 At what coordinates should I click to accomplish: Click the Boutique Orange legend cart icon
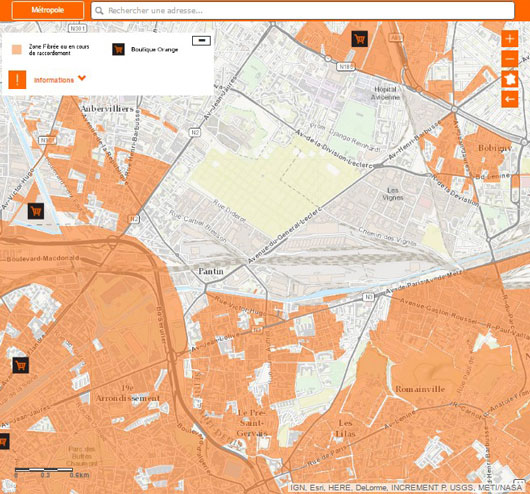coord(118,49)
